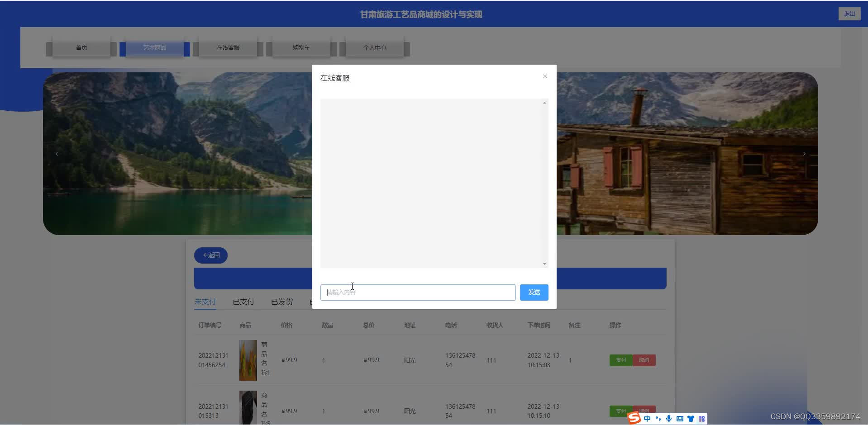Log out using the 退出 button
The width and height of the screenshot is (868, 425).
(x=849, y=14)
